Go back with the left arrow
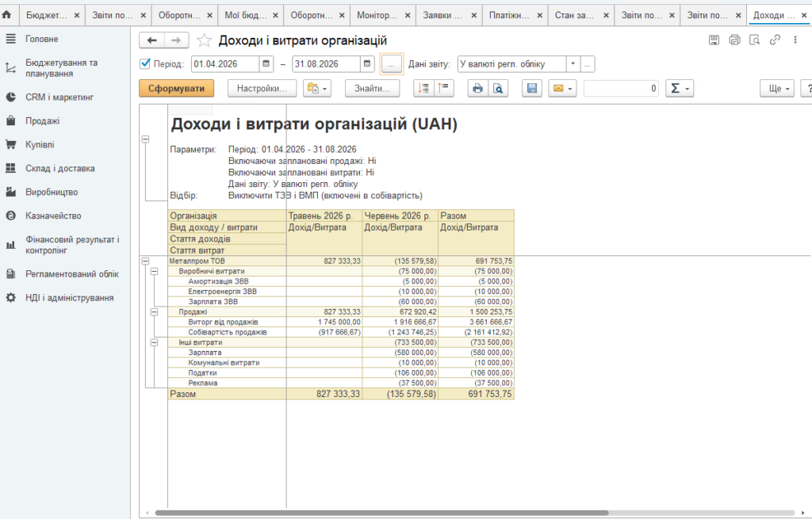The image size is (812, 519). click(x=151, y=40)
